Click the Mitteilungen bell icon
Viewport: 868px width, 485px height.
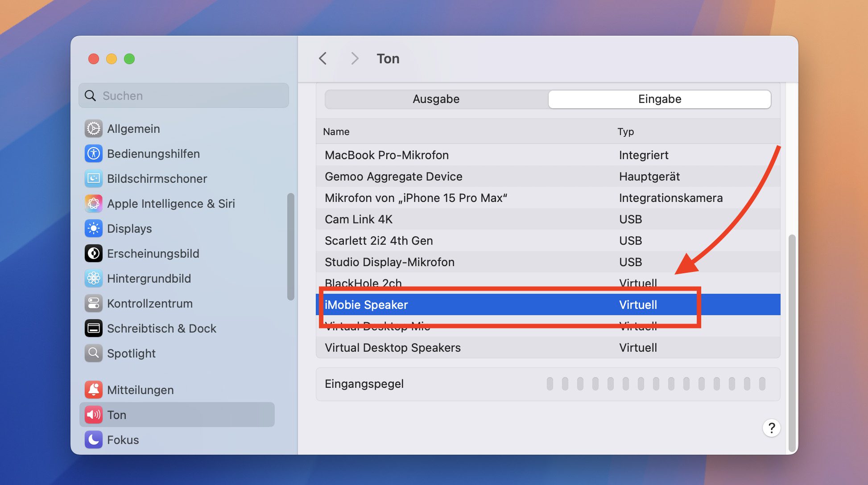[94, 390]
